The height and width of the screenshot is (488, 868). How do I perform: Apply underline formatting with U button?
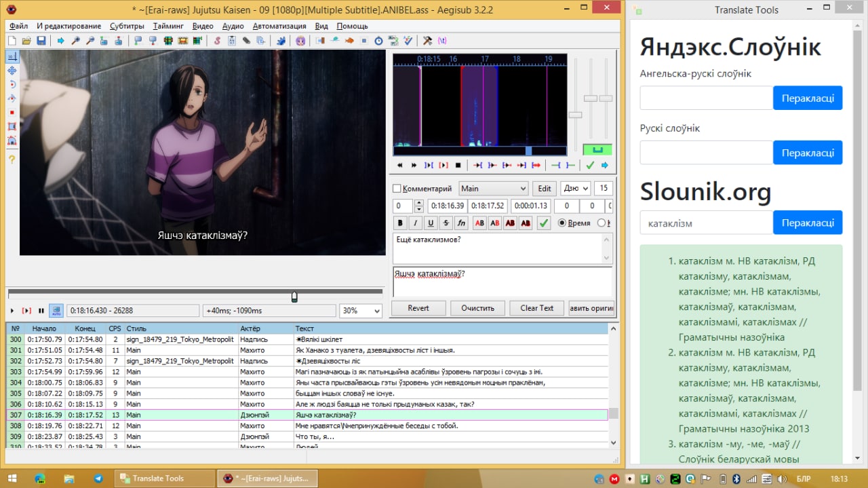(431, 223)
